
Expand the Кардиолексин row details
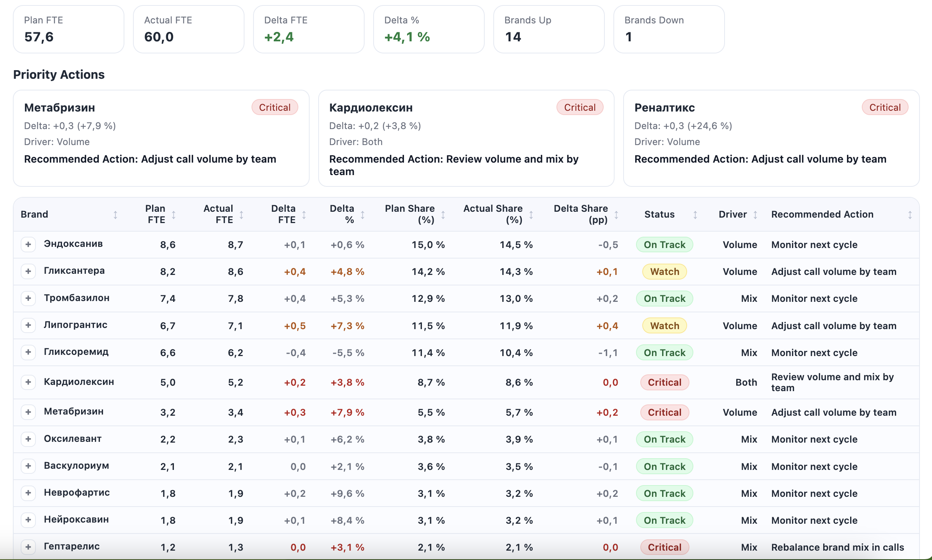(28, 382)
